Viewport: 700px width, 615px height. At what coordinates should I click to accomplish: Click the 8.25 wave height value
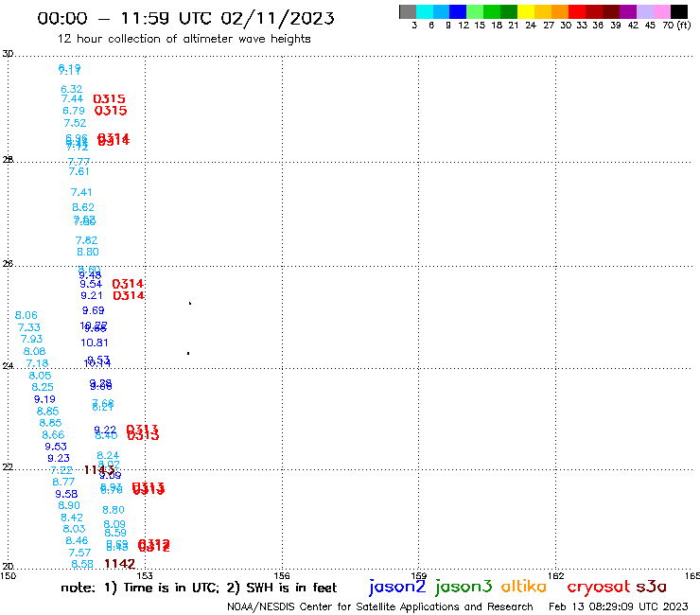pos(43,387)
